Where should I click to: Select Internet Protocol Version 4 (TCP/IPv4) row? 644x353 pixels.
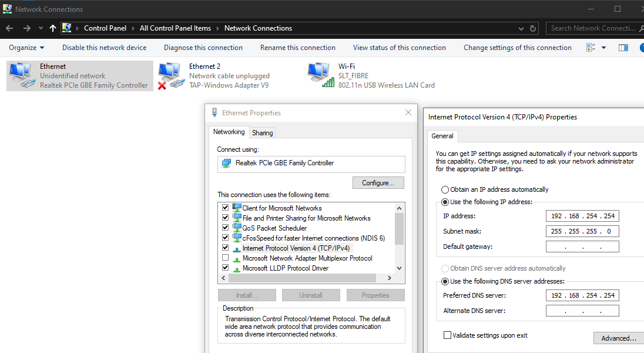point(296,248)
